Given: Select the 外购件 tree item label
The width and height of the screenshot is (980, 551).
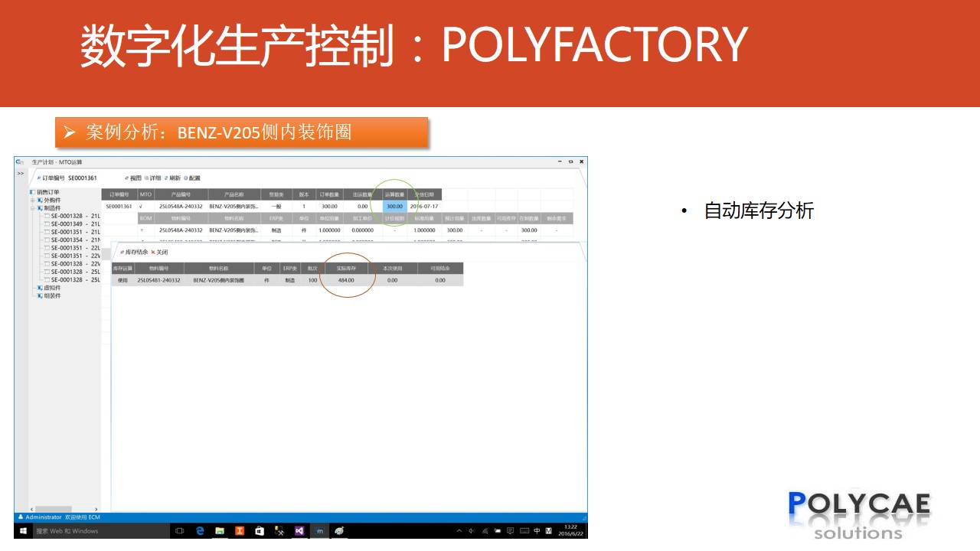Looking at the screenshot, I should coord(51,201).
